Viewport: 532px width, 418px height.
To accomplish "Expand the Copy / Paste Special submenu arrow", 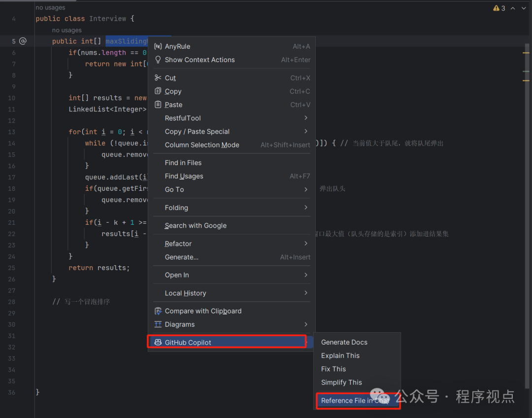I will click(x=306, y=131).
